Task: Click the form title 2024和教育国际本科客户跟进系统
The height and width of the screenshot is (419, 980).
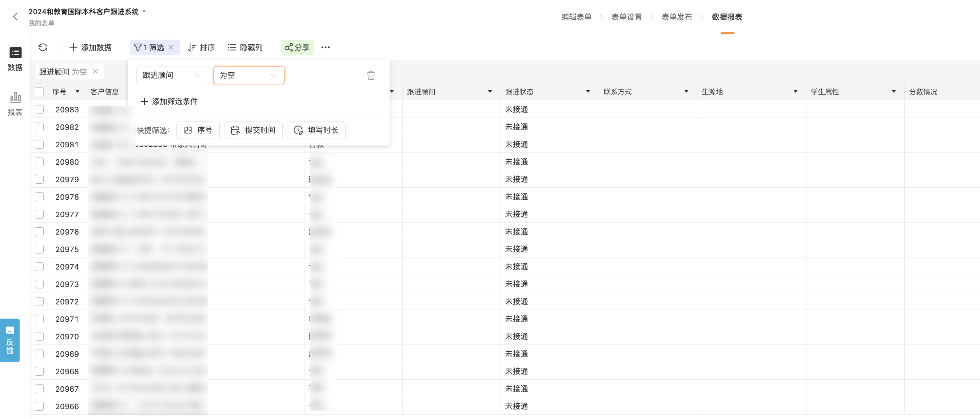Action: 83,11
